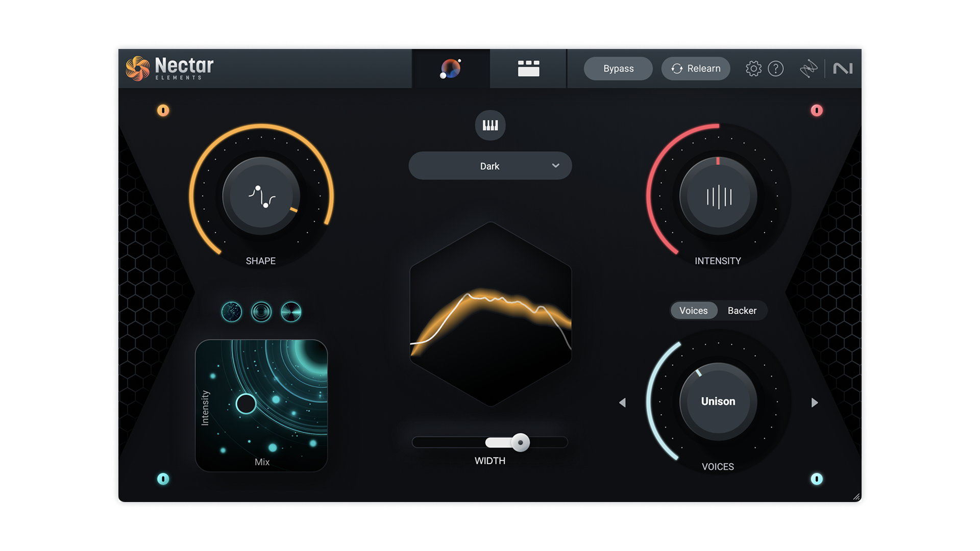Screen dimensions: 980x551
Task: Click the Nectar Elements logo
Action: pos(168,68)
